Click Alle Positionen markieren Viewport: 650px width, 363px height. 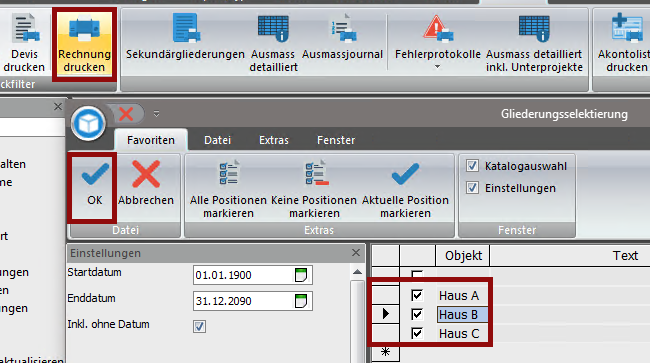pos(228,189)
